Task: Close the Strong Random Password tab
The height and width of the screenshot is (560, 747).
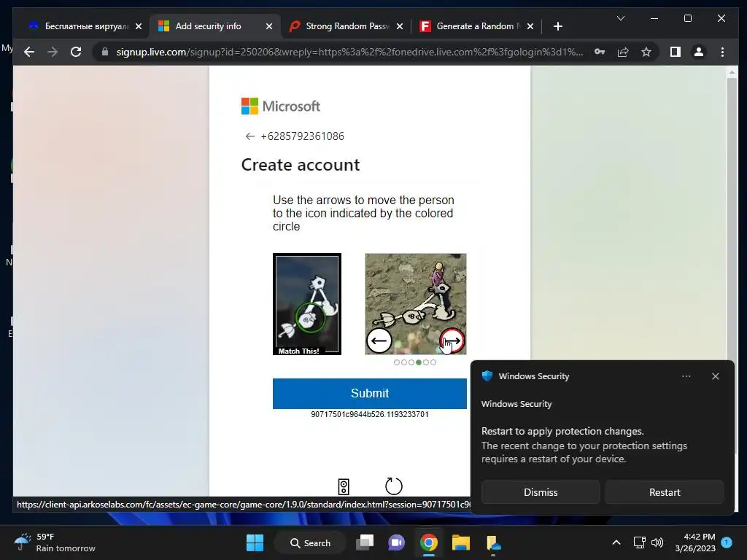Action: click(x=400, y=26)
